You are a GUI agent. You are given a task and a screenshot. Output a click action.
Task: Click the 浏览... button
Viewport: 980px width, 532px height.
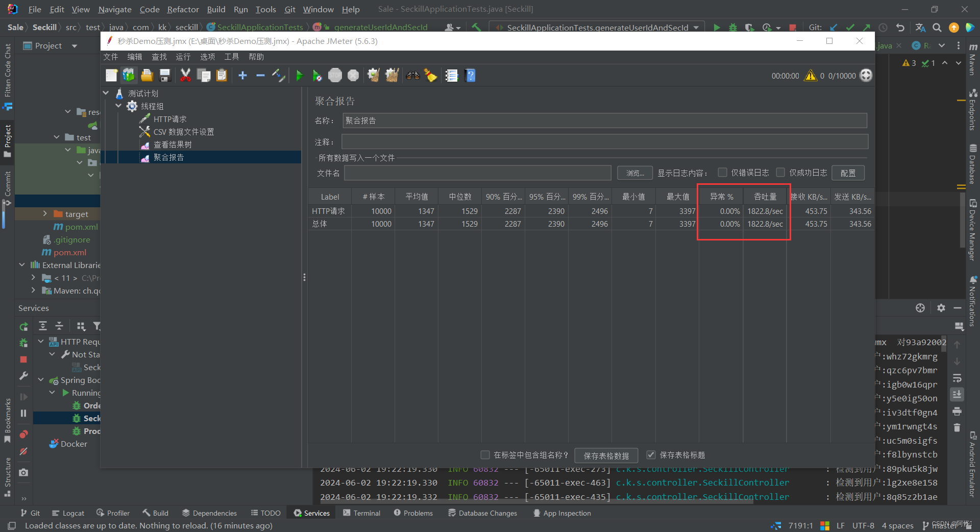634,173
